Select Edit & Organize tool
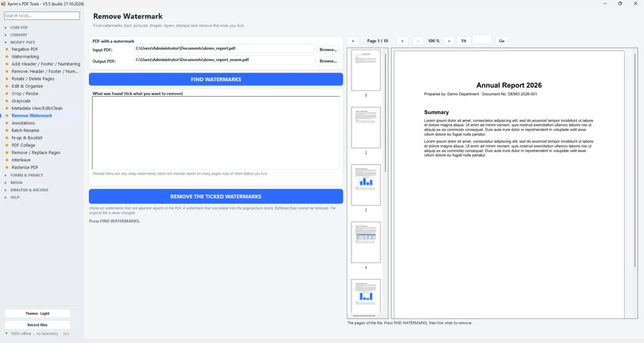 tap(27, 86)
